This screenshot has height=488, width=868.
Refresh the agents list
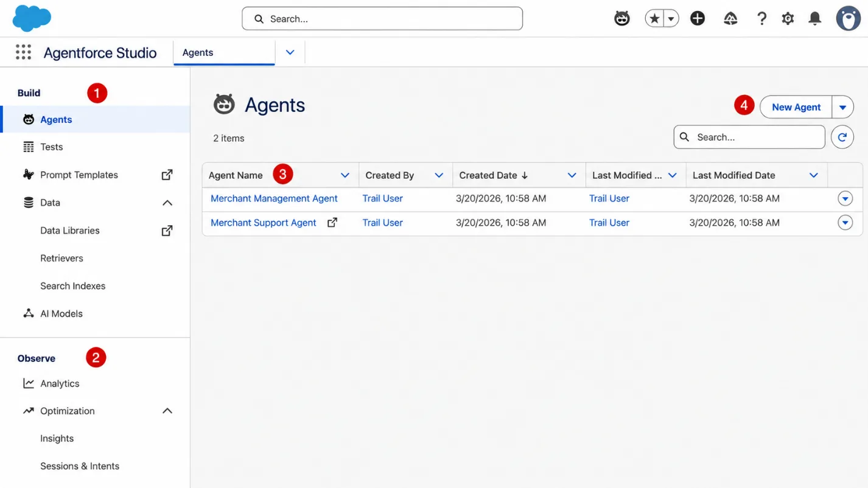coord(842,137)
